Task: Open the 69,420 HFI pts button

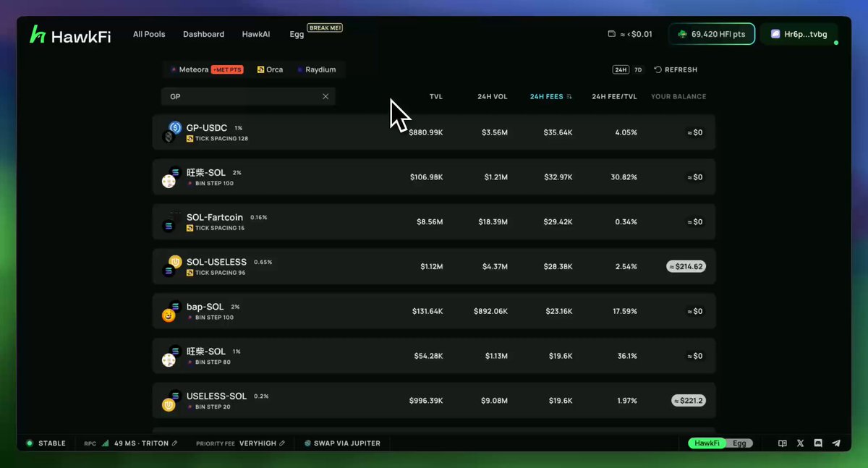Action: [x=712, y=34]
